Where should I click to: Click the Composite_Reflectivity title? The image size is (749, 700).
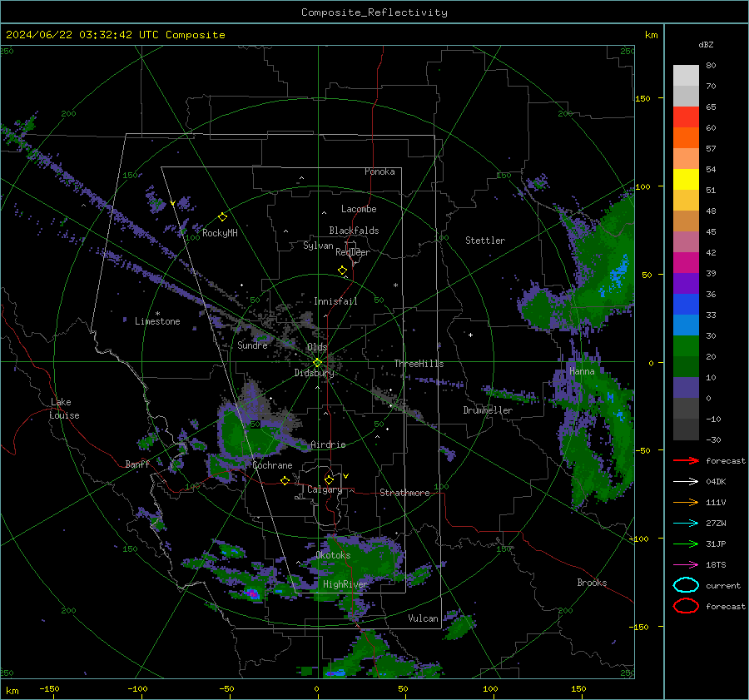374,12
